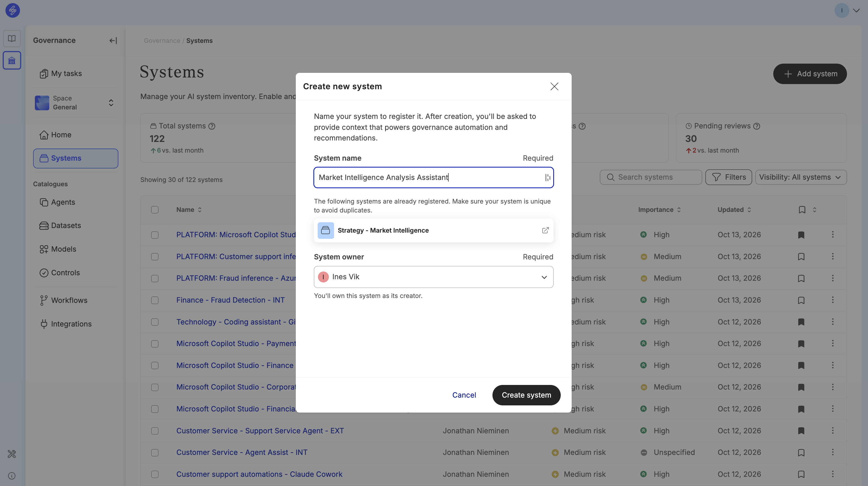Open the info icon at the bottom left
The height and width of the screenshot is (486, 868).
click(12, 476)
